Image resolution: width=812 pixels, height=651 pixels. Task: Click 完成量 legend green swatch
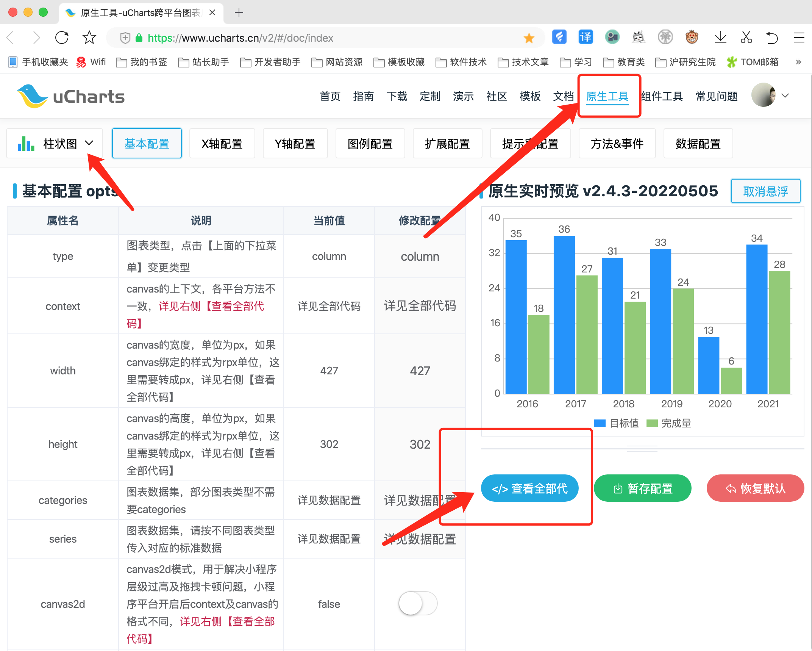(x=652, y=423)
